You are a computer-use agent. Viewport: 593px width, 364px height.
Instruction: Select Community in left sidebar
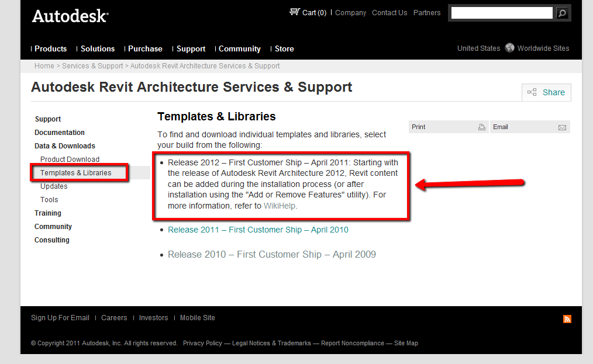point(53,227)
